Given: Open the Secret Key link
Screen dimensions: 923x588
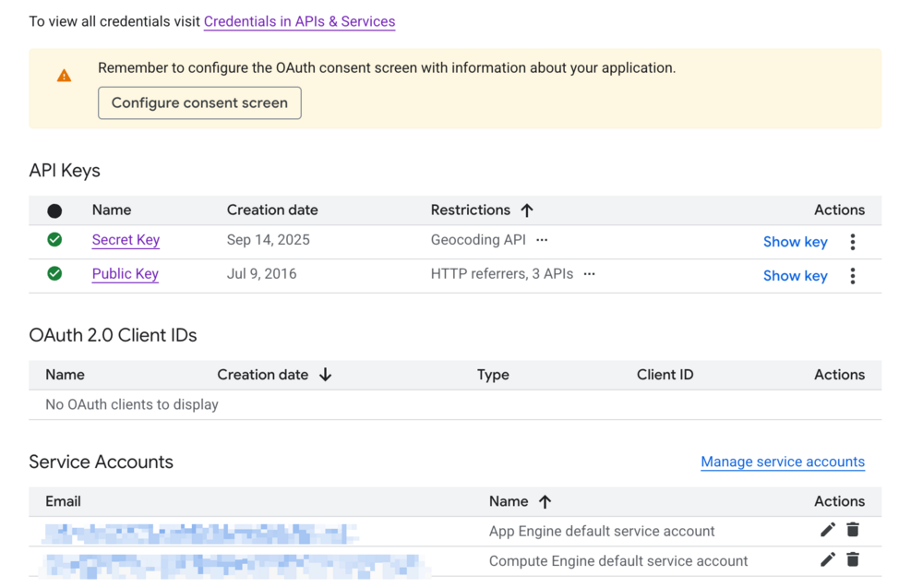Looking at the screenshot, I should [x=126, y=240].
